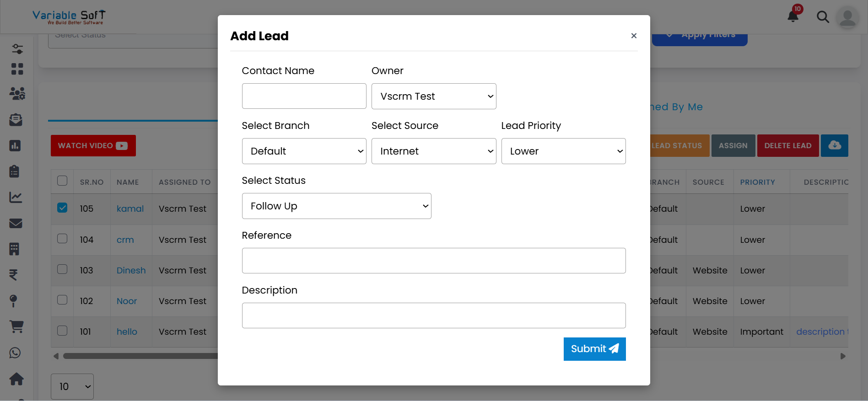
Task: Click the envelope mail sidebar icon
Action: coord(16,223)
